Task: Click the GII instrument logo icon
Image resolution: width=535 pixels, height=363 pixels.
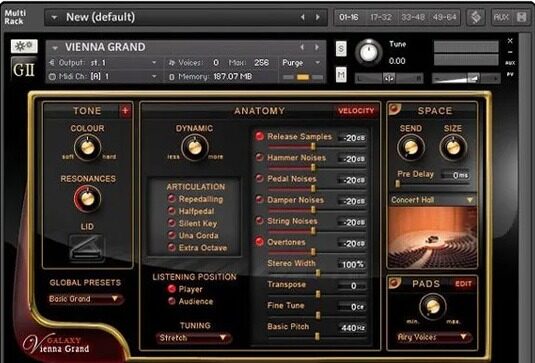Action: click(24, 69)
